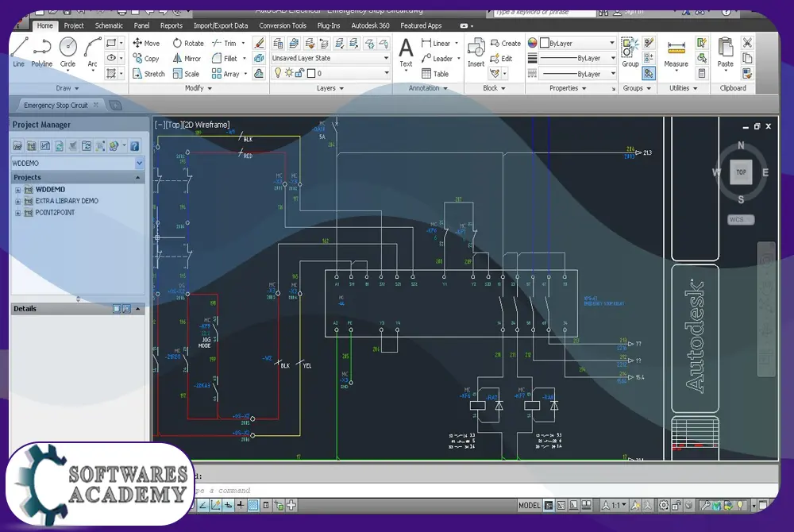Image resolution: width=794 pixels, height=532 pixels.
Task: Click the Group icon
Action: 630,52
